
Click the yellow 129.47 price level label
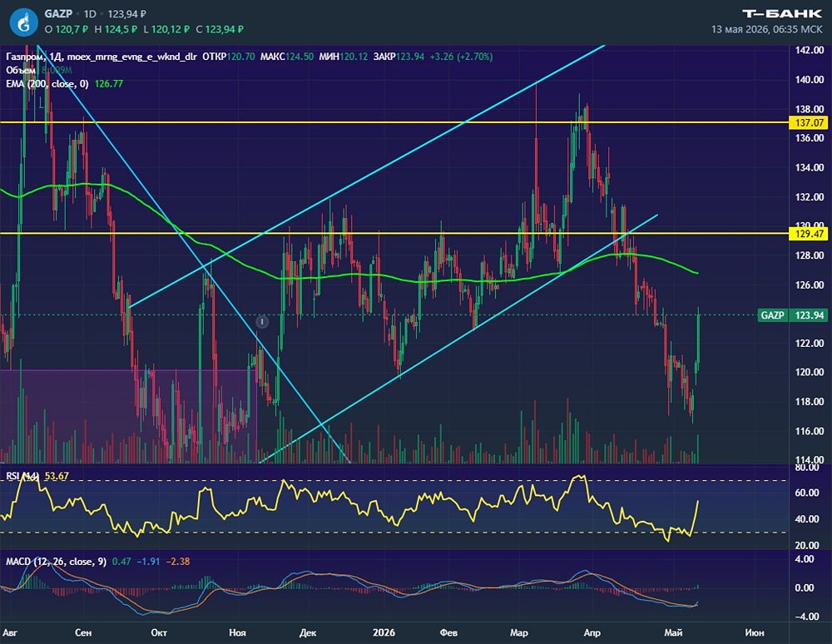(810, 234)
